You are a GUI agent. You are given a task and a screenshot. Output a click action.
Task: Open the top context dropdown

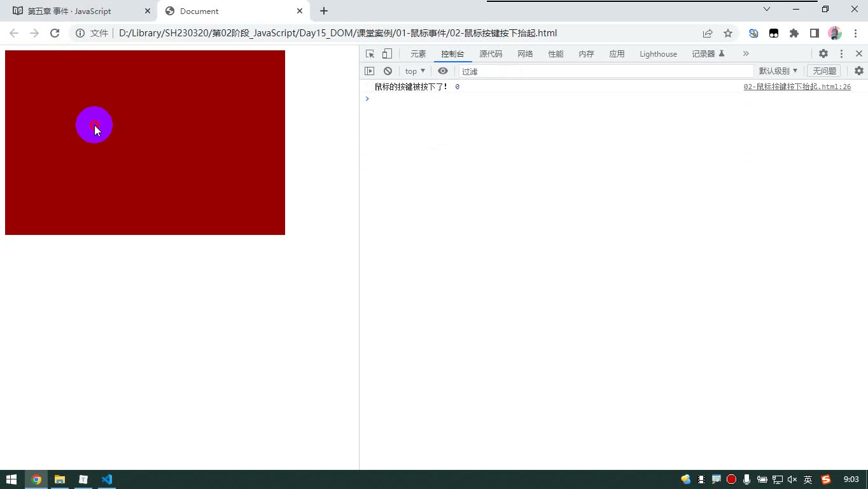[x=415, y=71]
